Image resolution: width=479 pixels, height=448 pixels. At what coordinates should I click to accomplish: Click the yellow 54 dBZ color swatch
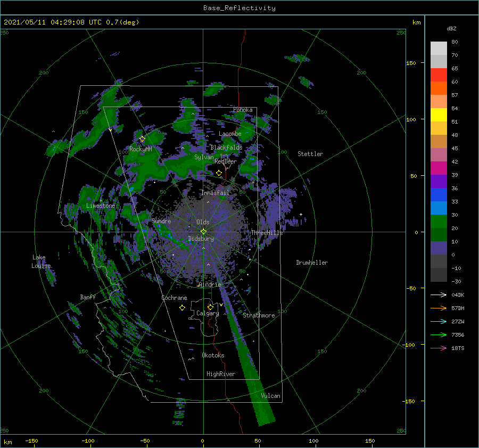pyautogui.click(x=439, y=115)
